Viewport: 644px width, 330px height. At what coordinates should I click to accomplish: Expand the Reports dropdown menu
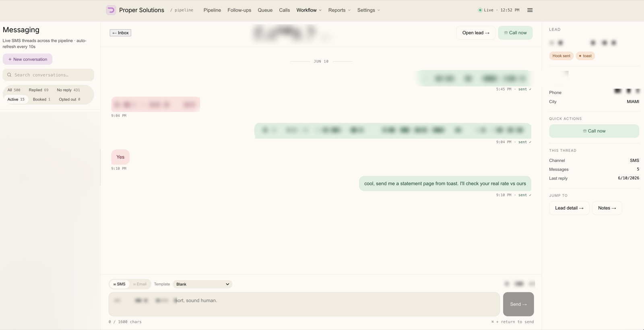point(339,10)
